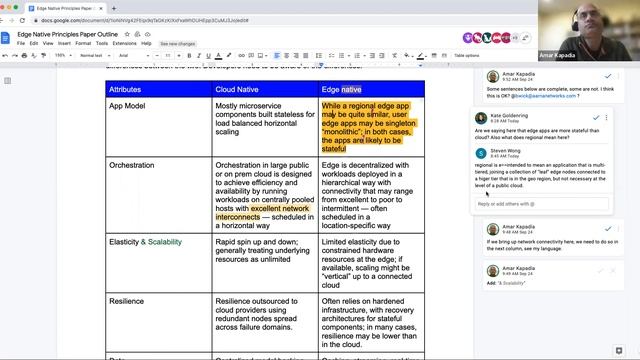Open the border color dropdown arrow

coord(426,56)
